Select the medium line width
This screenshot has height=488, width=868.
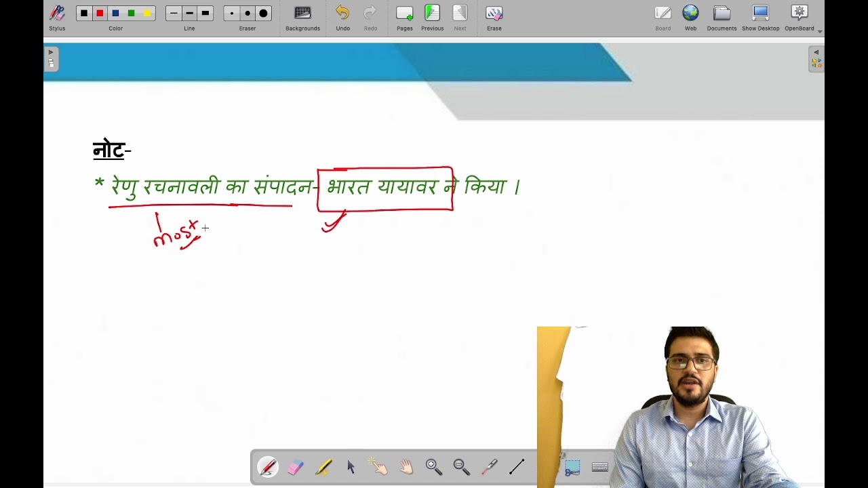click(189, 13)
